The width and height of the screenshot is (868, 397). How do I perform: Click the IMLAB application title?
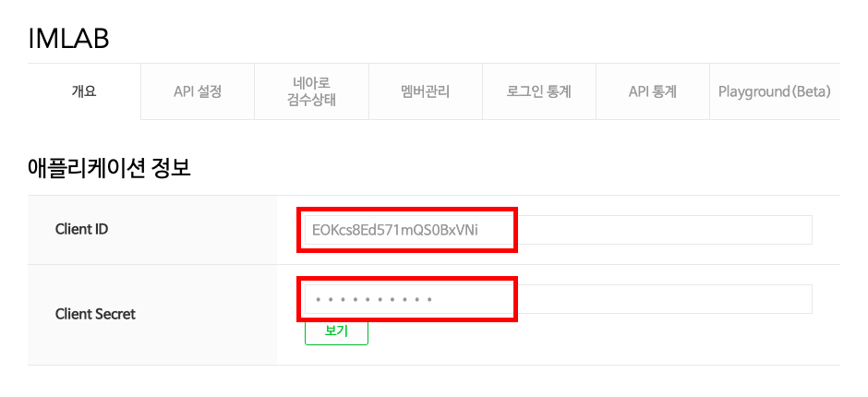[x=69, y=39]
